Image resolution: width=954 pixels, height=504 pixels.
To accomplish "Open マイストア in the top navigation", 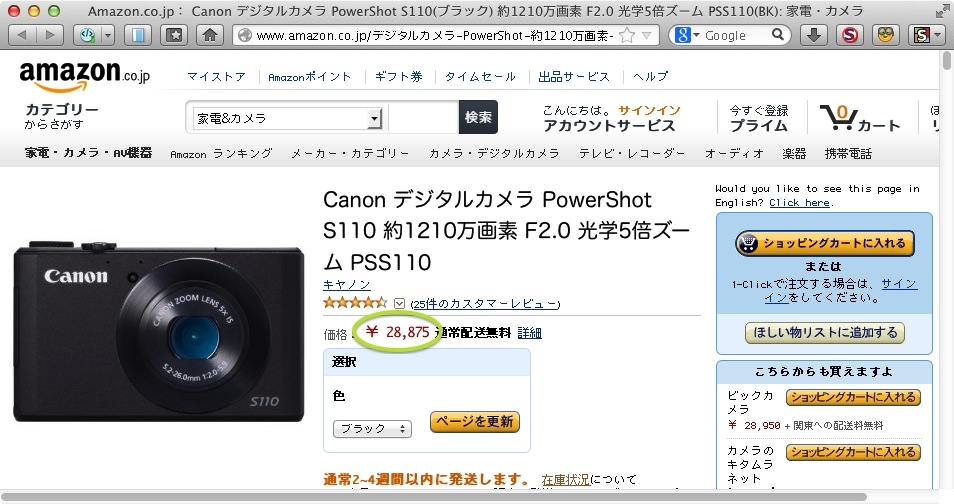I will point(217,77).
